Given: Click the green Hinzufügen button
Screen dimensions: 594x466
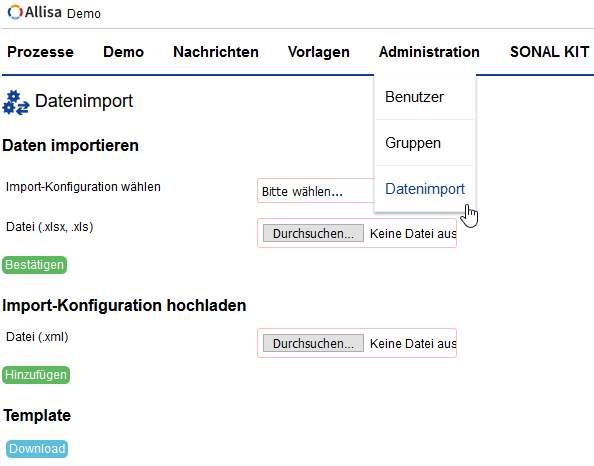Looking at the screenshot, I should tap(36, 375).
